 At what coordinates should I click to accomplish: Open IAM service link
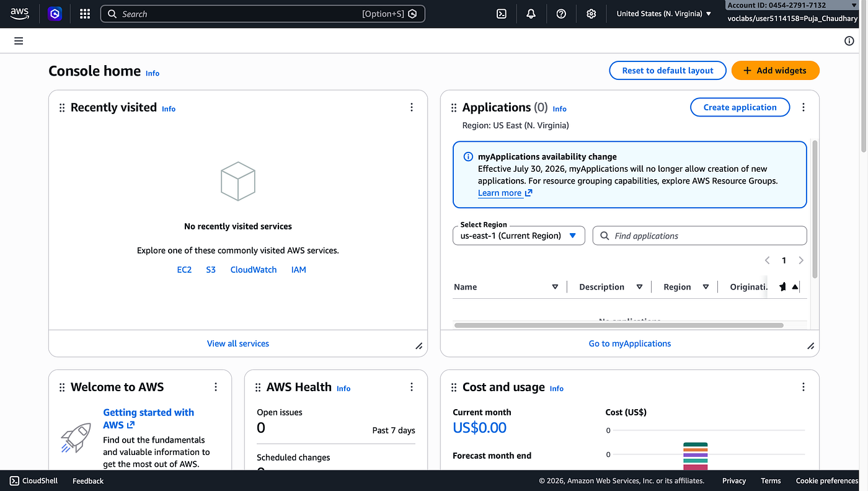tap(299, 270)
